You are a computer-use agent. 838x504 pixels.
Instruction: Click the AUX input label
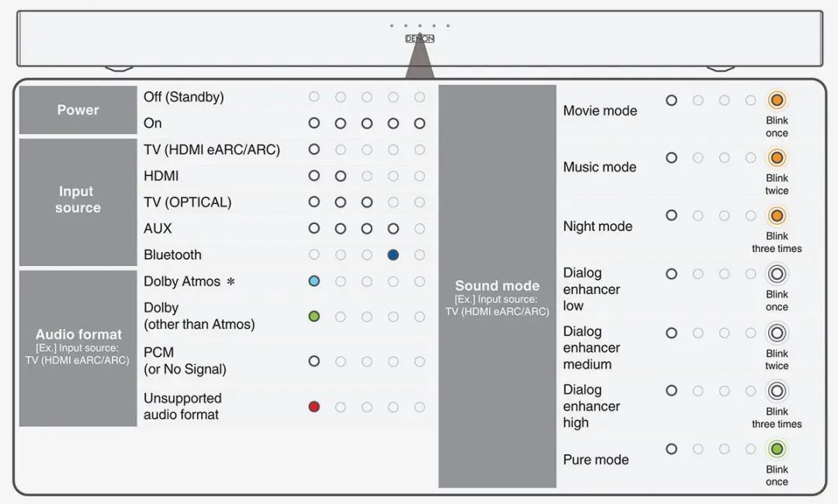pyautogui.click(x=158, y=229)
